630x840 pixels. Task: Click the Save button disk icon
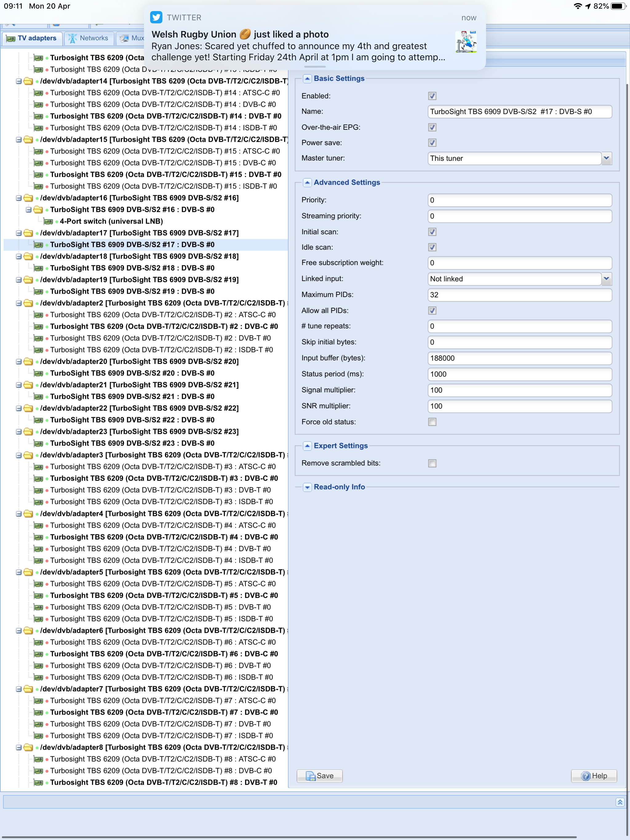click(x=310, y=776)
